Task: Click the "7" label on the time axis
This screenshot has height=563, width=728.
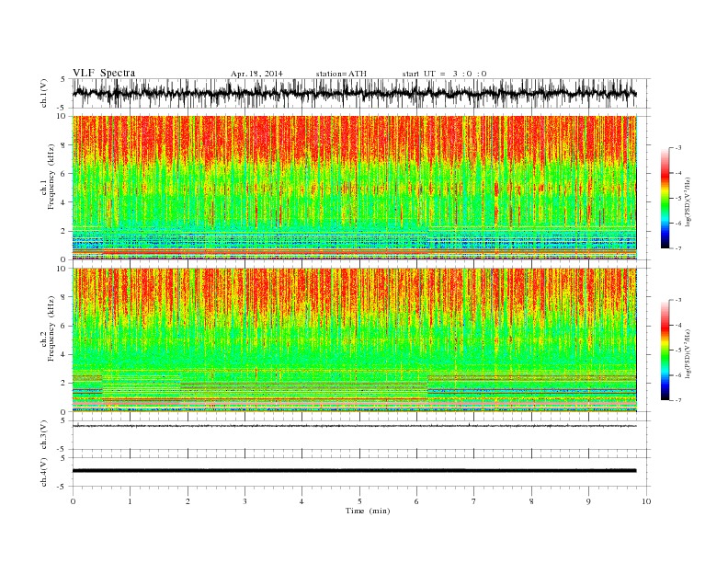Action: [474, 501]
